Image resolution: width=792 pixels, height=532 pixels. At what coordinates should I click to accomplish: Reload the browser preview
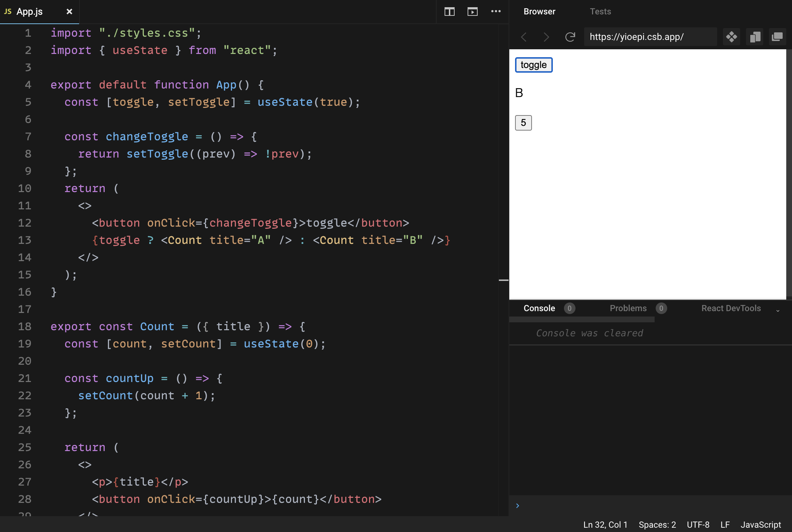pyautogui.click(x=570, y=37)
